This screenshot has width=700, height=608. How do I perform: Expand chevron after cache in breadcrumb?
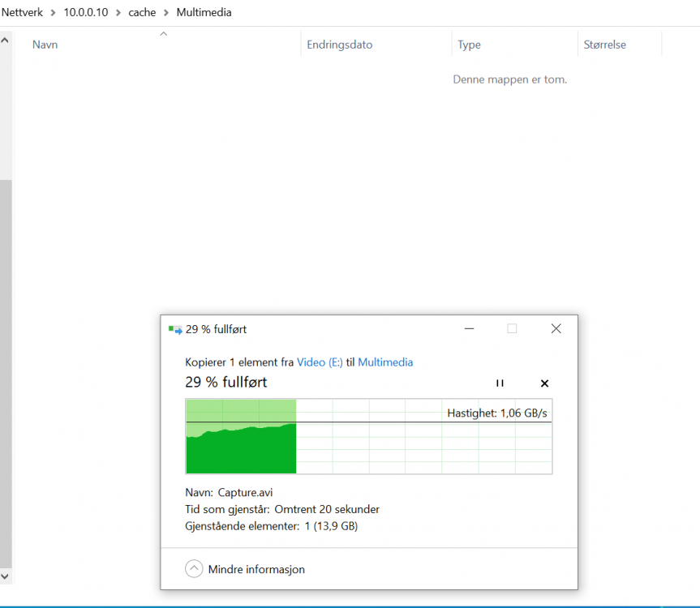point(166,13)
